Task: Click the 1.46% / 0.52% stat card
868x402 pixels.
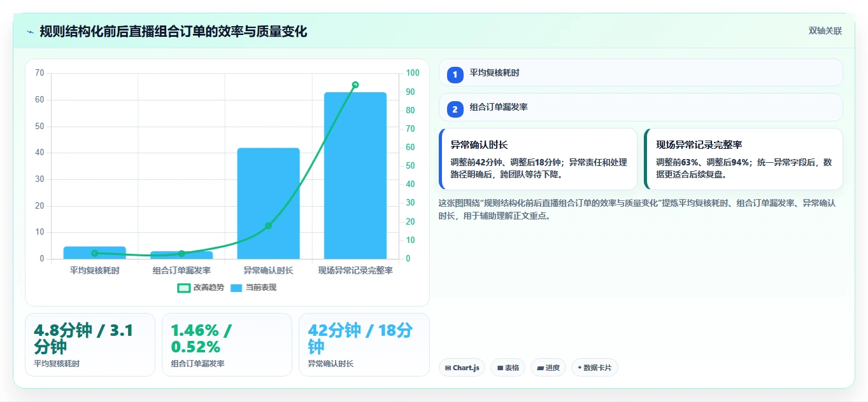Action: 227,345
